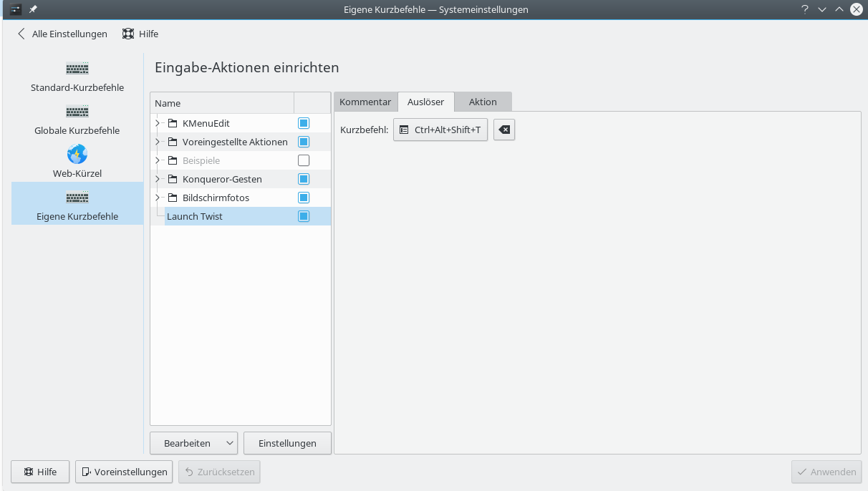The width and height of the screenshot is (868, 491).
Task: Select Eigene Kurzbefehle sidebar icon
Action: 77,198
